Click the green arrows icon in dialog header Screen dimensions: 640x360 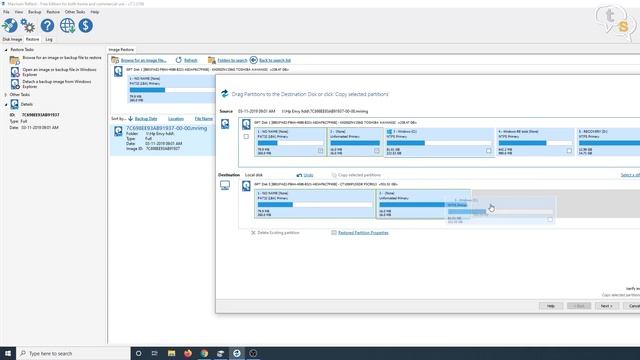point(224,93)
